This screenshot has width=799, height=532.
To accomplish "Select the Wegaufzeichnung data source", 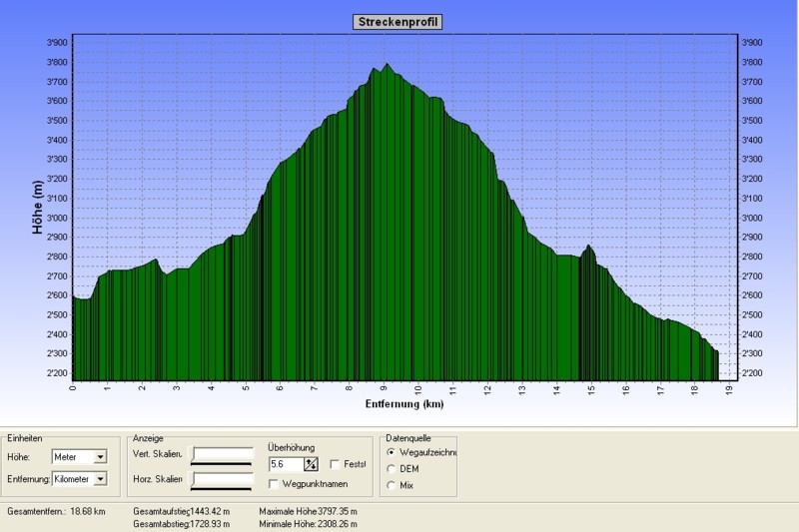I will point(391,452).
